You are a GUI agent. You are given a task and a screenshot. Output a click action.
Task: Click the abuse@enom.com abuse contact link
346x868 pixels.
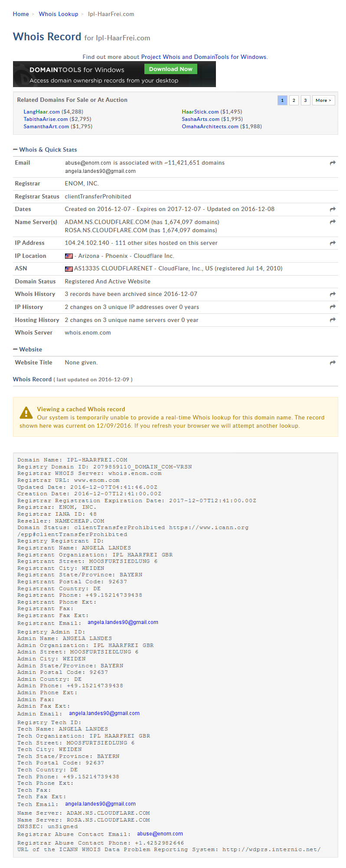tap(160, 834)
